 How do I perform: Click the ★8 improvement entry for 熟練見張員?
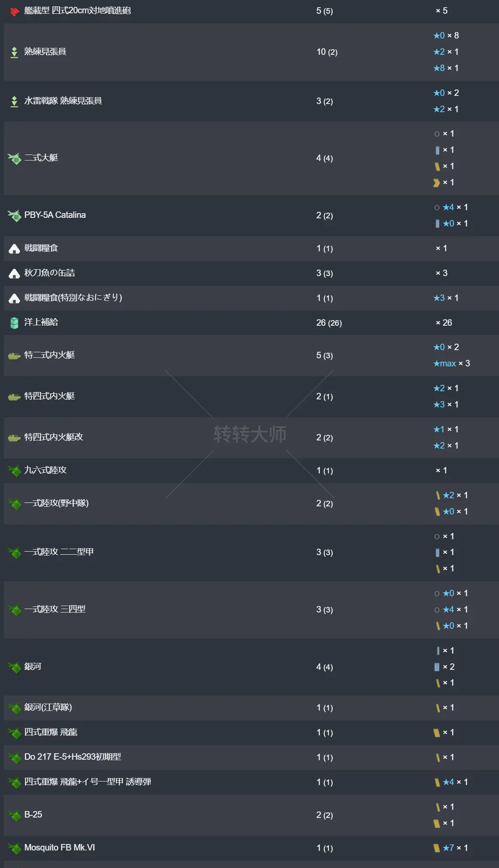[x=446, y=68]
